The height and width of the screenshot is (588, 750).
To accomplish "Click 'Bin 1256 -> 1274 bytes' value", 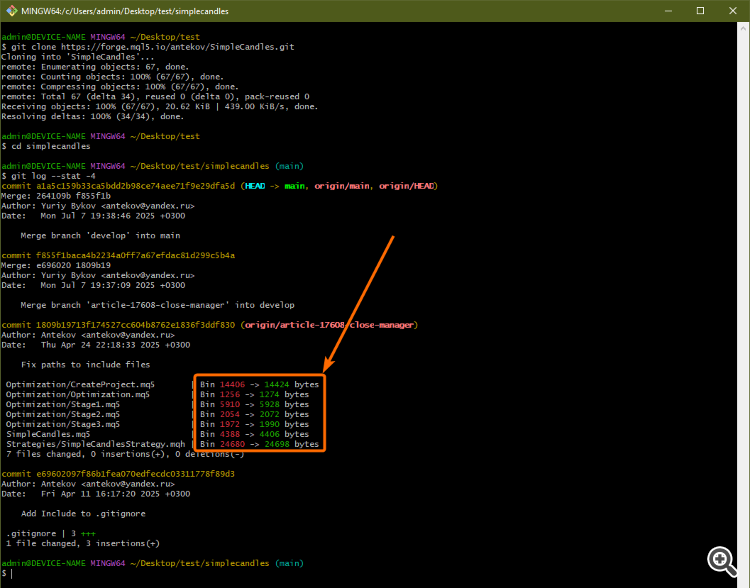I will click(254, 395).
